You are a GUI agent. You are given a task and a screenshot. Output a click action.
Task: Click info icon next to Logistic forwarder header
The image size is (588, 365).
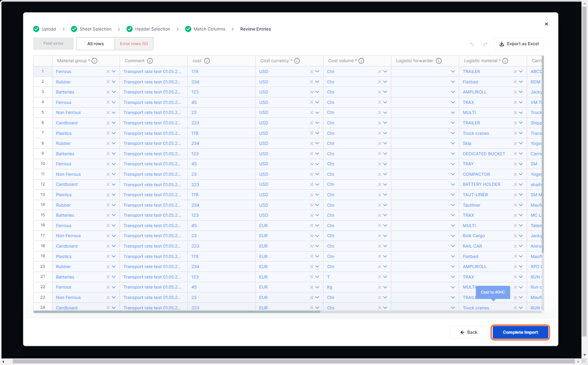click(439, 61)
